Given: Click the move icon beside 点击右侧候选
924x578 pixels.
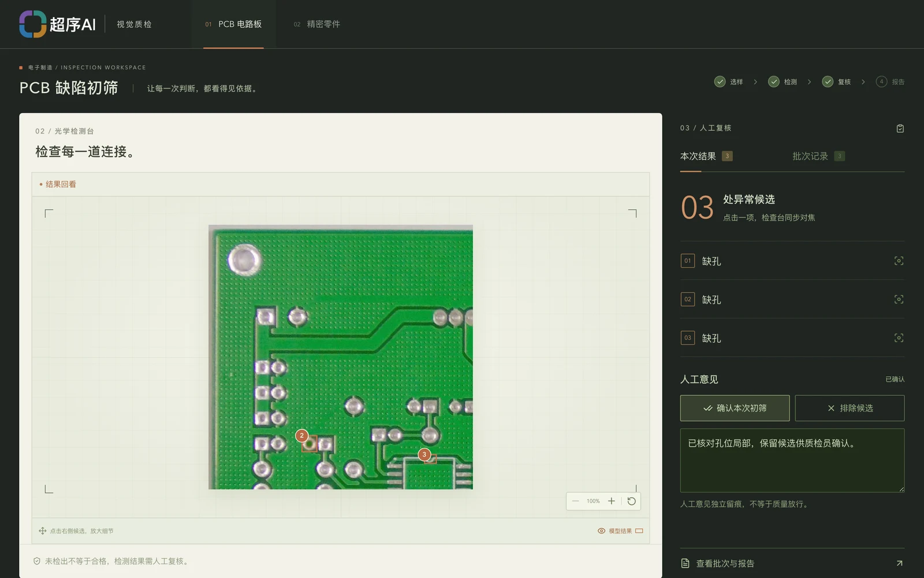Looking at the screenshot, I should point(42,531).
